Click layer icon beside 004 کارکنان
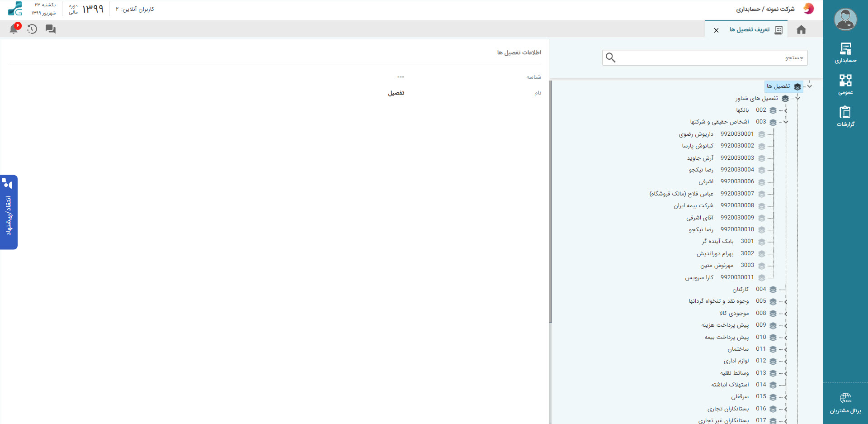The image size is (868, 424). pyautogui.click(x=773, y=290)
